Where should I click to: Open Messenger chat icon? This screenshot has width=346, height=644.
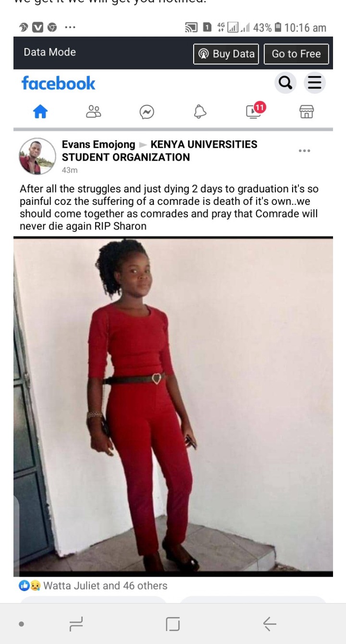coord(147,112)
